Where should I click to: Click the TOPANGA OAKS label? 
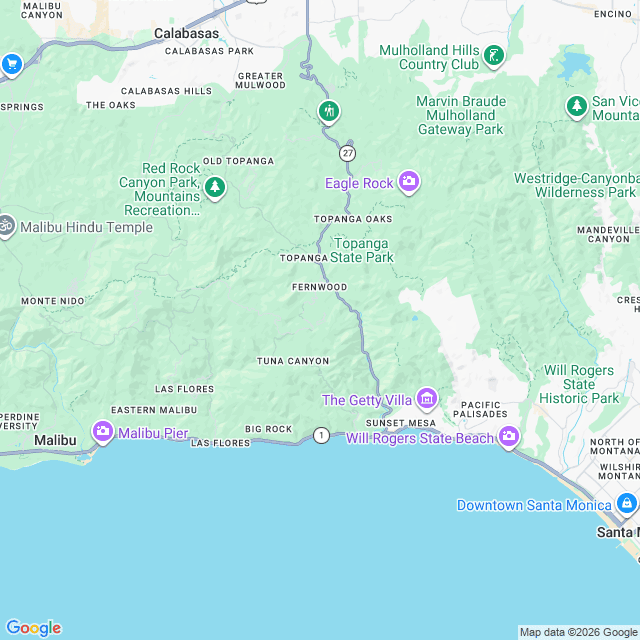[353, 219]
